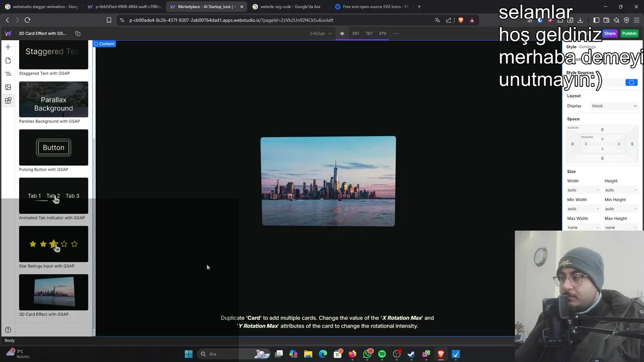The height and width of the screenshot is (362, 644).
Task: Open new browser tab plus button
Action: pyautogui.click(x=419, y=7)
